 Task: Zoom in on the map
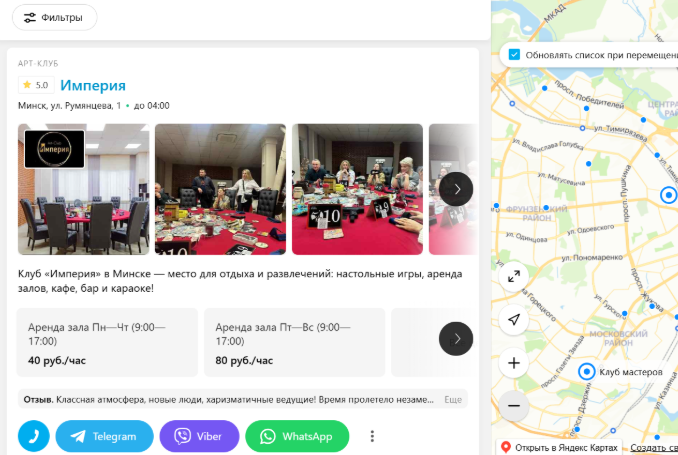[514, 363]
